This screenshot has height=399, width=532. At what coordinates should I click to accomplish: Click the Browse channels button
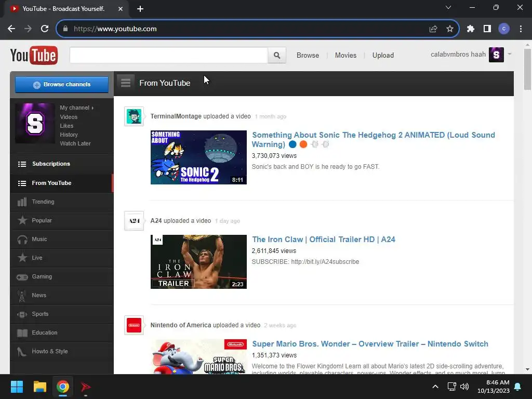(62, 85)
